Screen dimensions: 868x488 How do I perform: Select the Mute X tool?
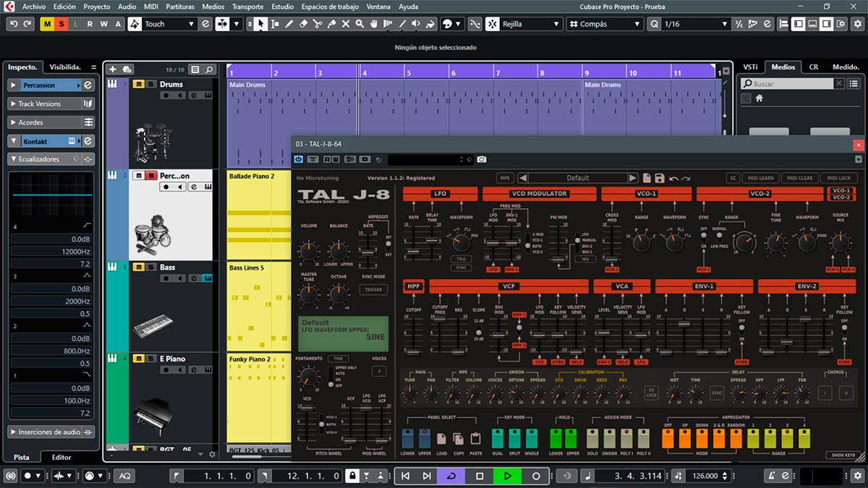click(346, 24)
